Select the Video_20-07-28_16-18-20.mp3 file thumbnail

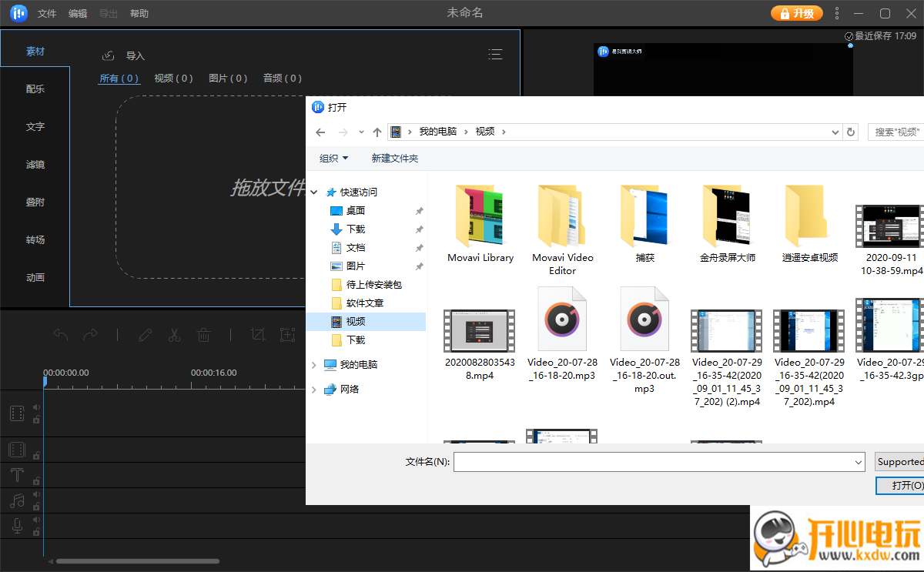[x=562, y=318]
